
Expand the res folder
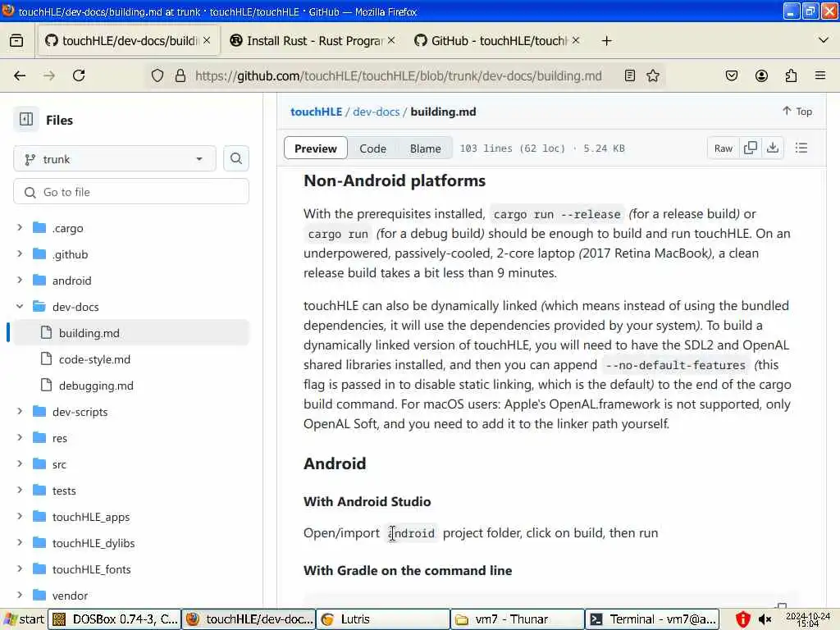pyautogui.click(x=20, y=438)
